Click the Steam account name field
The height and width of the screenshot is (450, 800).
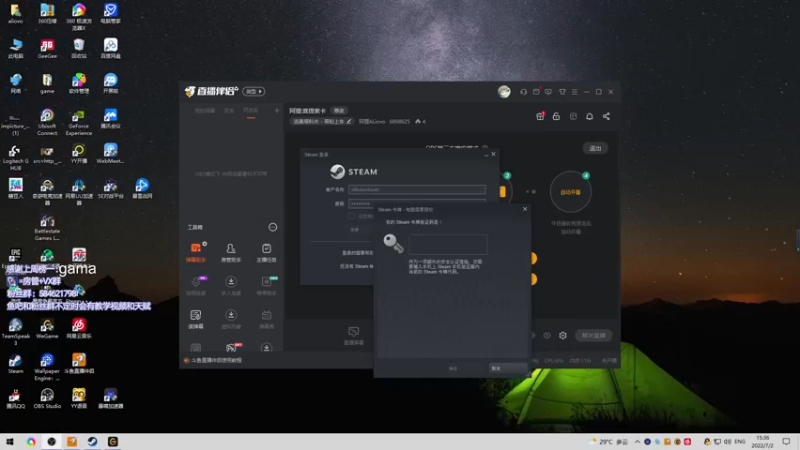coord(417,189)
